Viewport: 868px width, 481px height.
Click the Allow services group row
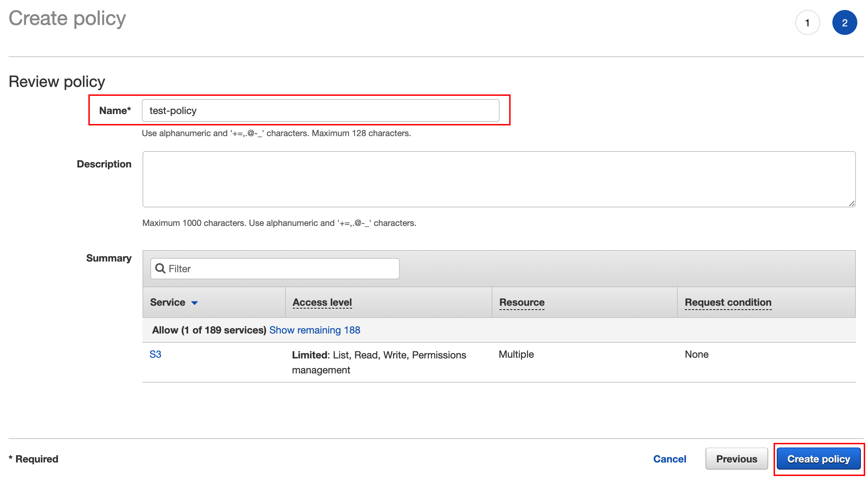(209, 330)
